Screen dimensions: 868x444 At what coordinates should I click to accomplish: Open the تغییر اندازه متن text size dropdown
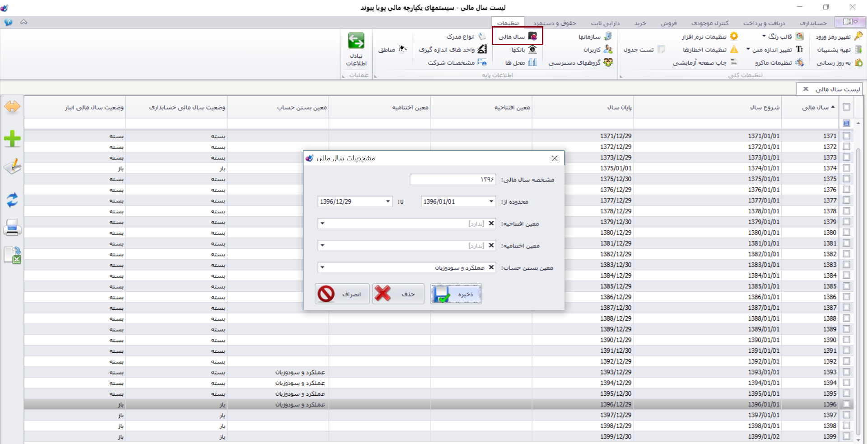(775, 50)
